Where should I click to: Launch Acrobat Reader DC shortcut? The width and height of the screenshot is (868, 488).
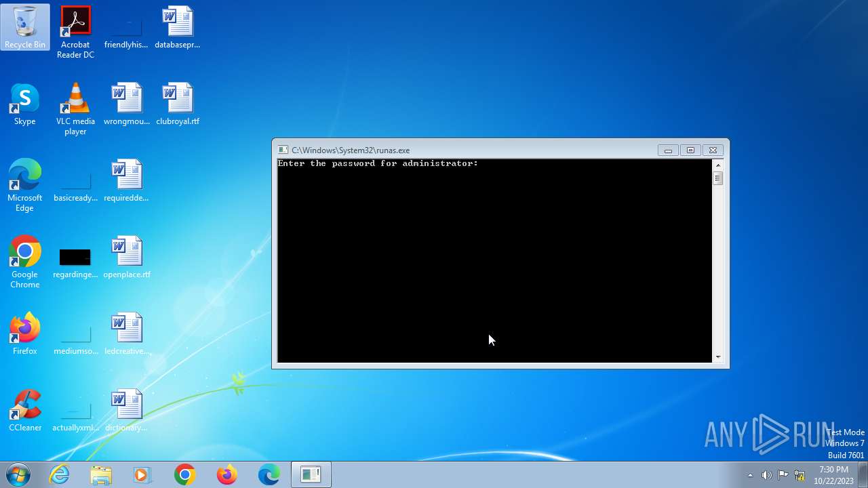[x=75, y=32]
